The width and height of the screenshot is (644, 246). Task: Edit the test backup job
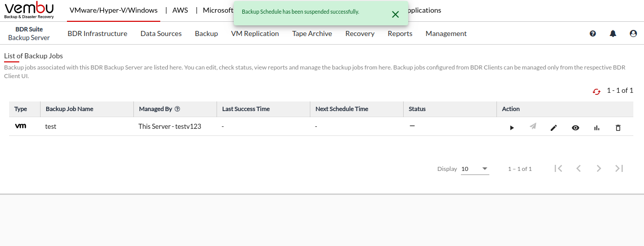(x=554, y=128)
